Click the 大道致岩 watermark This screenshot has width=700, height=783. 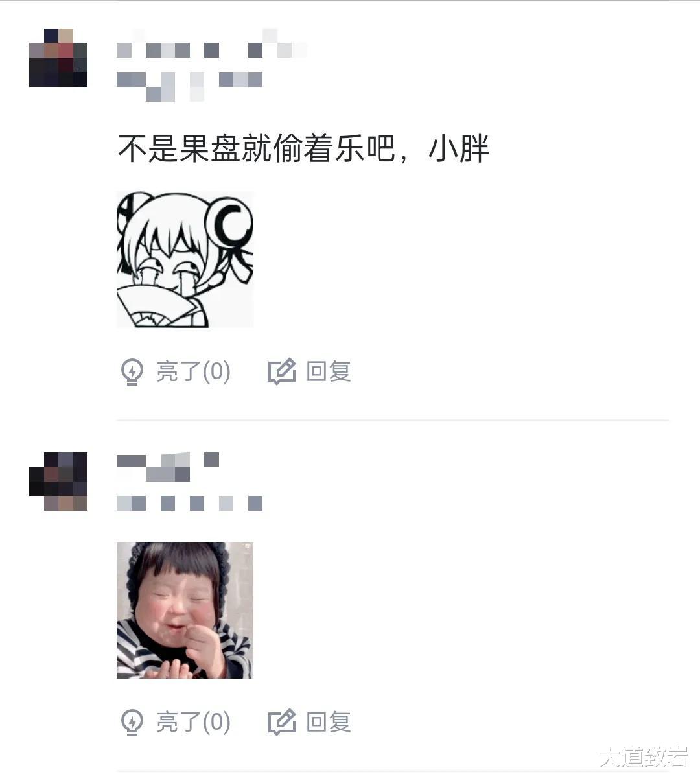643,757
